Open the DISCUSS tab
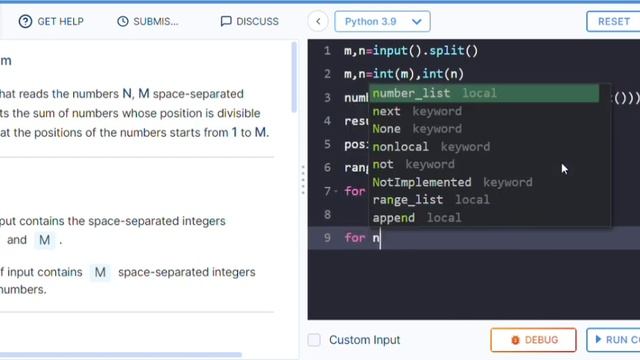The height and width of the screenshot is (360, 640). click(249, 21)
